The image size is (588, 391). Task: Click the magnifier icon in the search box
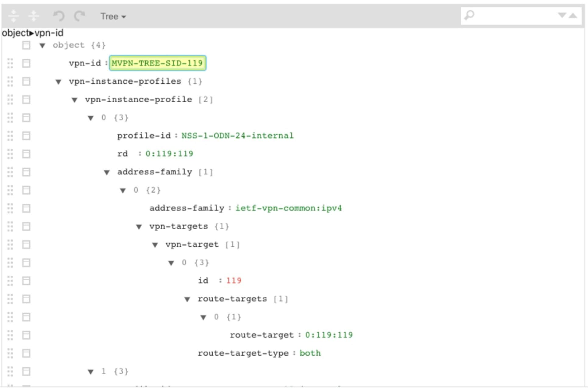coord(469,14)
